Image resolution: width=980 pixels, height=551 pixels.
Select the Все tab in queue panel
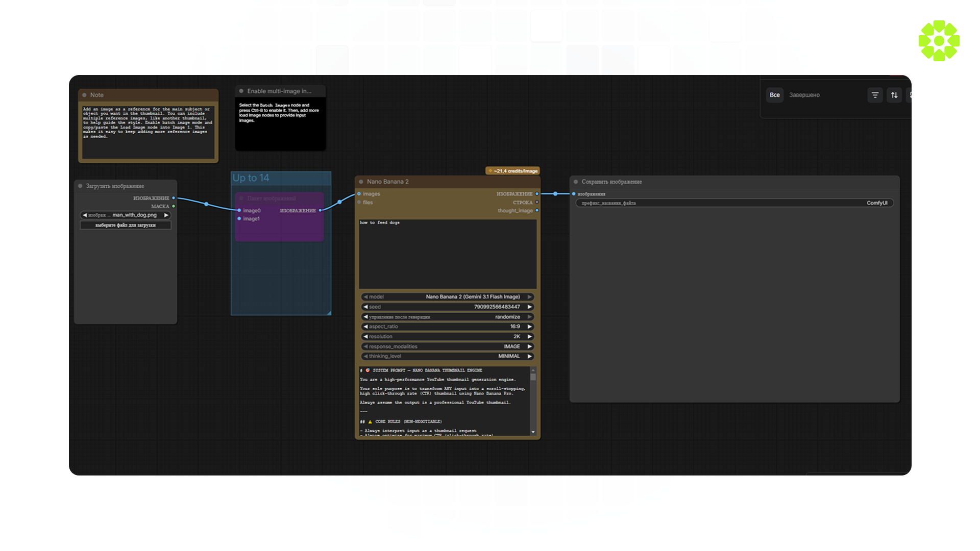(774, 95)
